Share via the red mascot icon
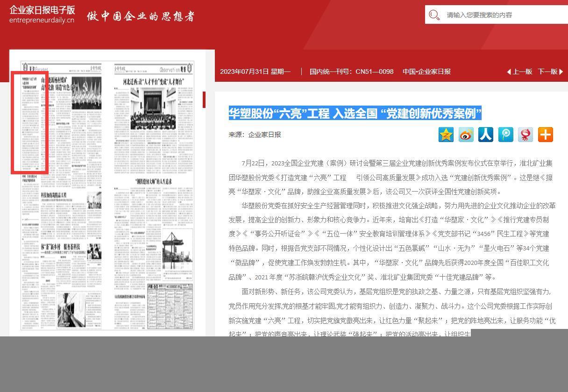Viewport: 568px width, 392px height. pyautogui.click(x=525, y=135)
